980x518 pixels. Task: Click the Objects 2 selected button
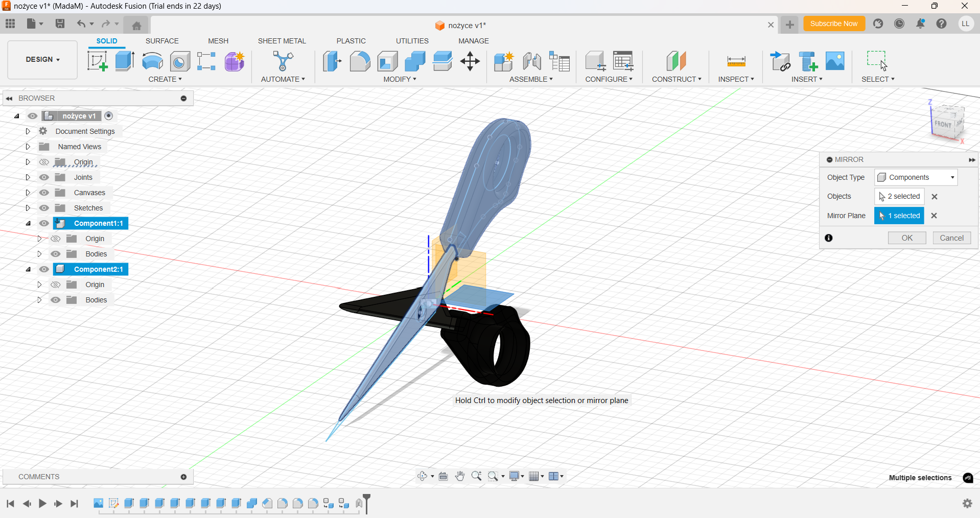pyautogui.click(x=899, y=196)
